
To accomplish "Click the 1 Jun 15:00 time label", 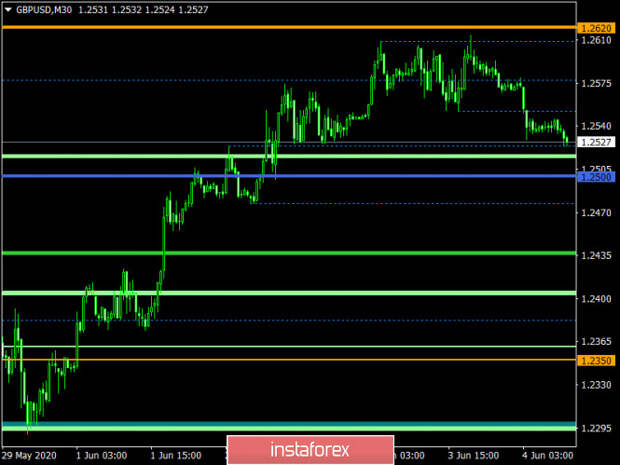I will tap(176, 456).
